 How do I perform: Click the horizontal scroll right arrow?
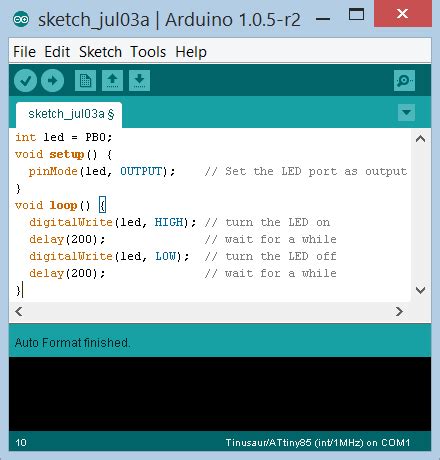399,312
